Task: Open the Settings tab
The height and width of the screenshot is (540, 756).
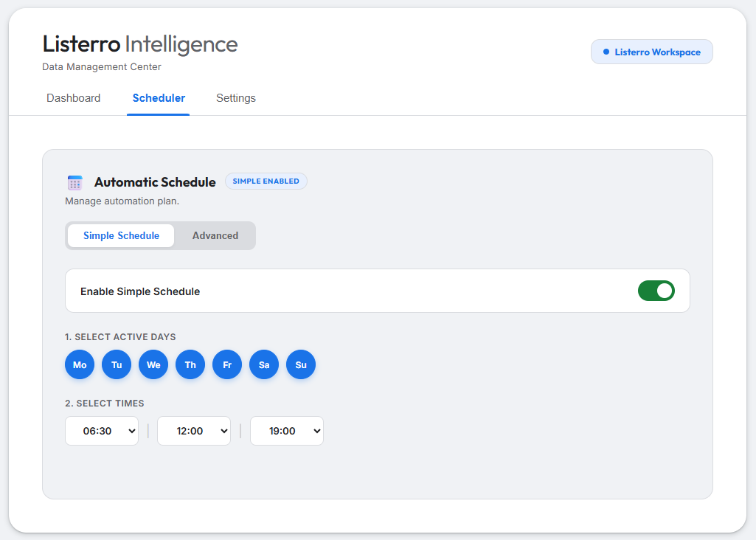Action: coord(236,98)
